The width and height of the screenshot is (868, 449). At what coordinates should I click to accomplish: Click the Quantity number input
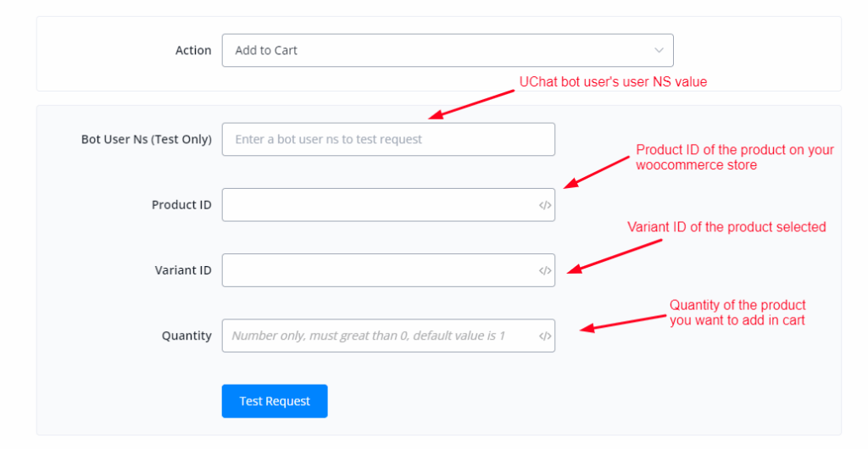tap(377, 335)
